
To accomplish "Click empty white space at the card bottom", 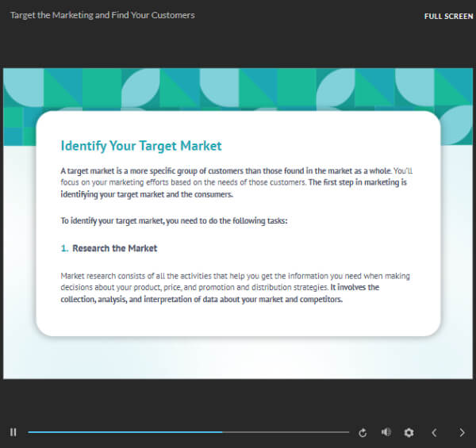I will (x=238, y=321).
